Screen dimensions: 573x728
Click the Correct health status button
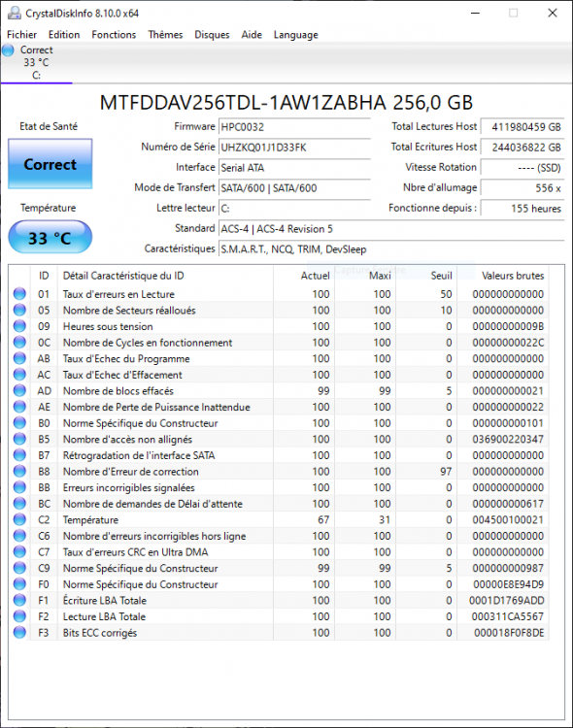point(51,164)
